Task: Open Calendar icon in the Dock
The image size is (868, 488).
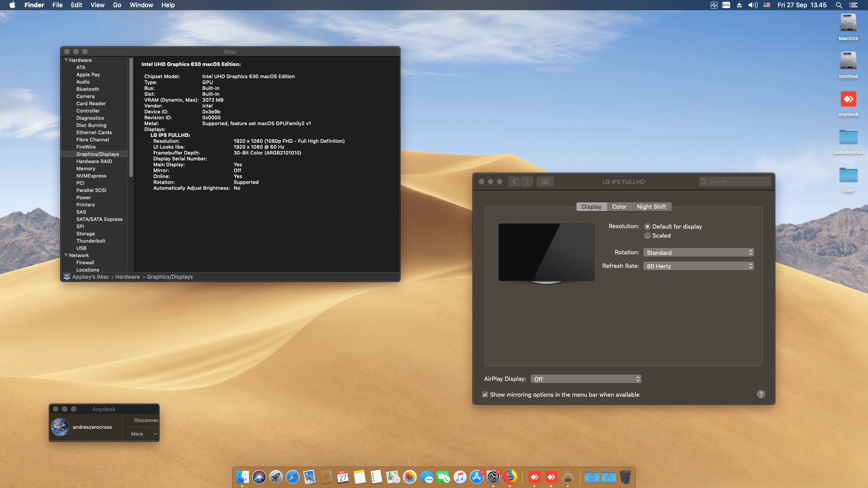Action: point(343,477)
